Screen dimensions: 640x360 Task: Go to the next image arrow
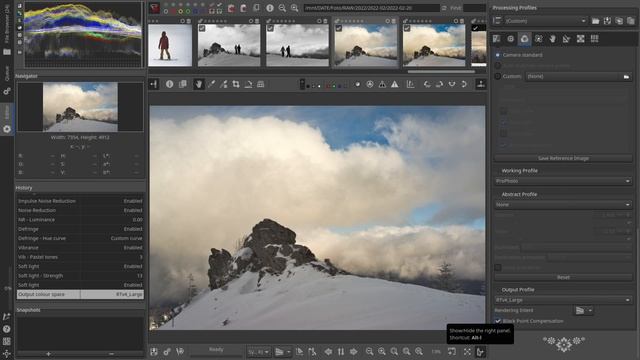(x=353, y=351)
